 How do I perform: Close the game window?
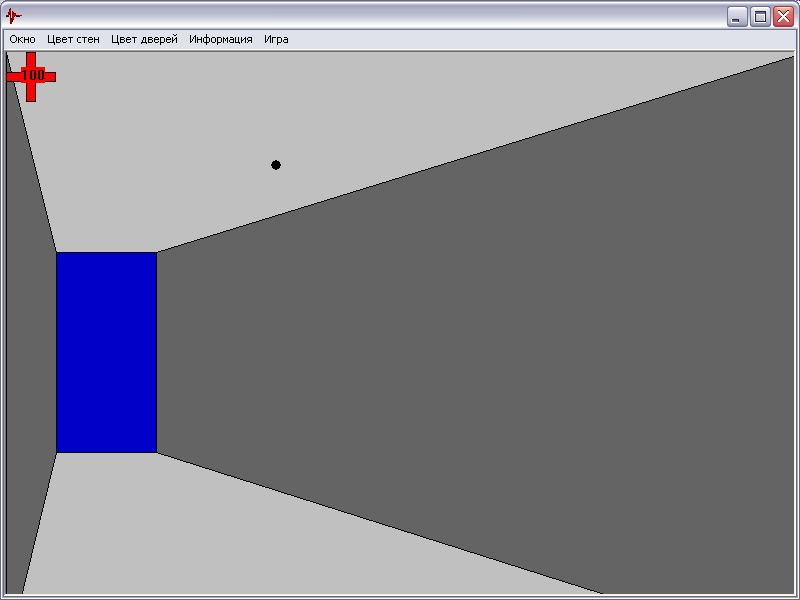(x=783, y=16)
